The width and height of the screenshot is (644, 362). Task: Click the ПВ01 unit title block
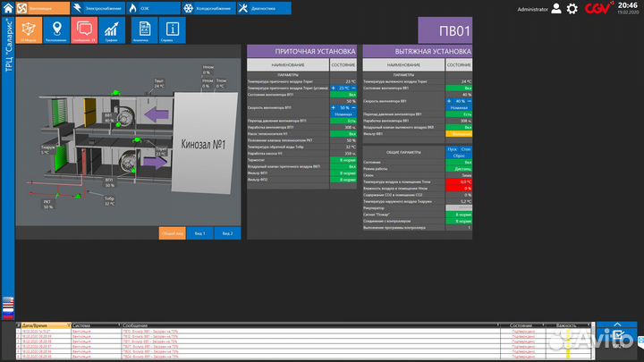click(x=445, y=30)
